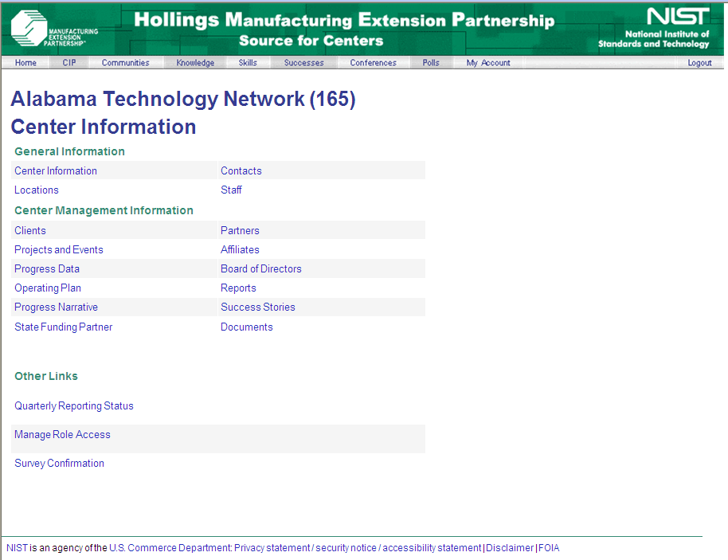Open the Conferences menu
Image resolution: width=728 pixels, height=560 pixels.
point(373,63)
